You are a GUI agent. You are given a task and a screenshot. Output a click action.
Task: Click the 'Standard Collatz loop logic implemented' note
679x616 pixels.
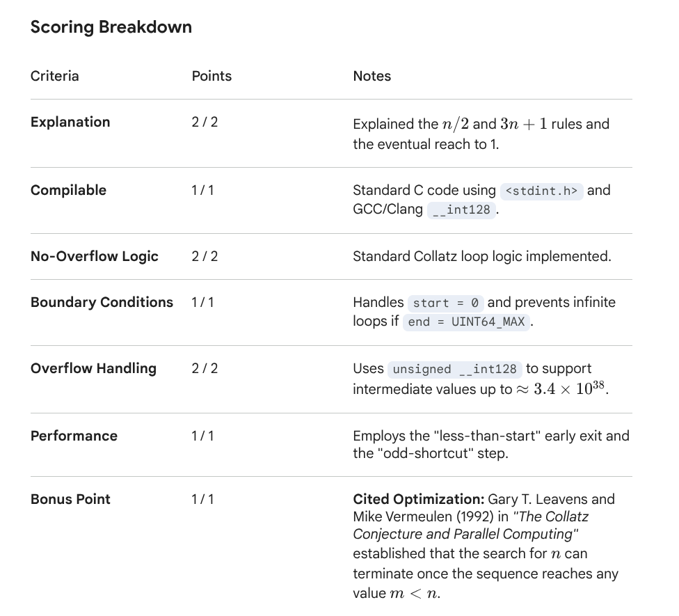[481, 256]
